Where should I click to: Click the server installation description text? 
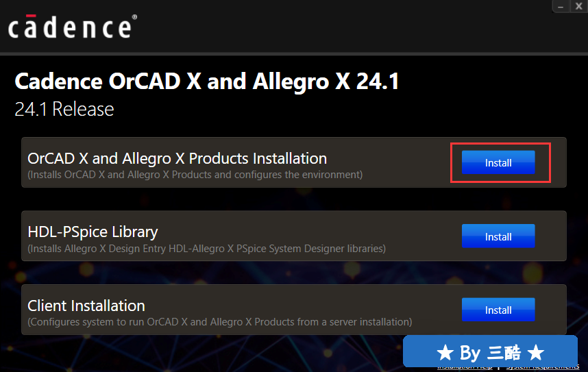[220, 322]
